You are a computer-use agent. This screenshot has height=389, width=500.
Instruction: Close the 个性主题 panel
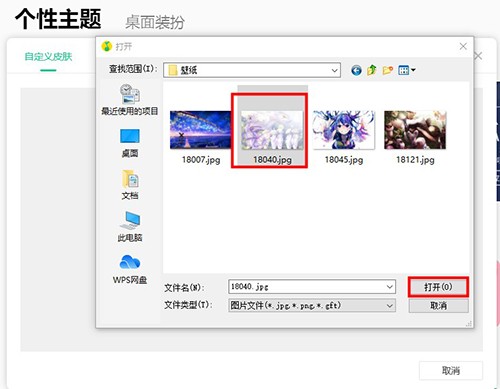point(478,56)
